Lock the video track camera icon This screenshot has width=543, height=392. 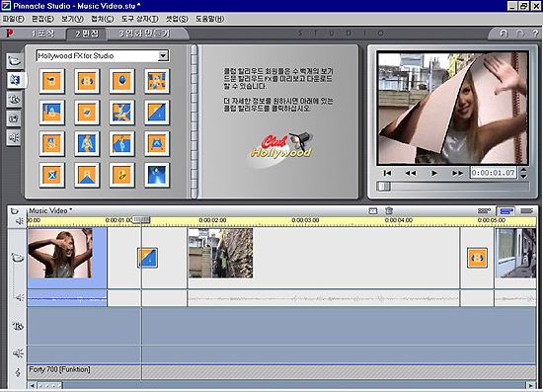point(18,258)
